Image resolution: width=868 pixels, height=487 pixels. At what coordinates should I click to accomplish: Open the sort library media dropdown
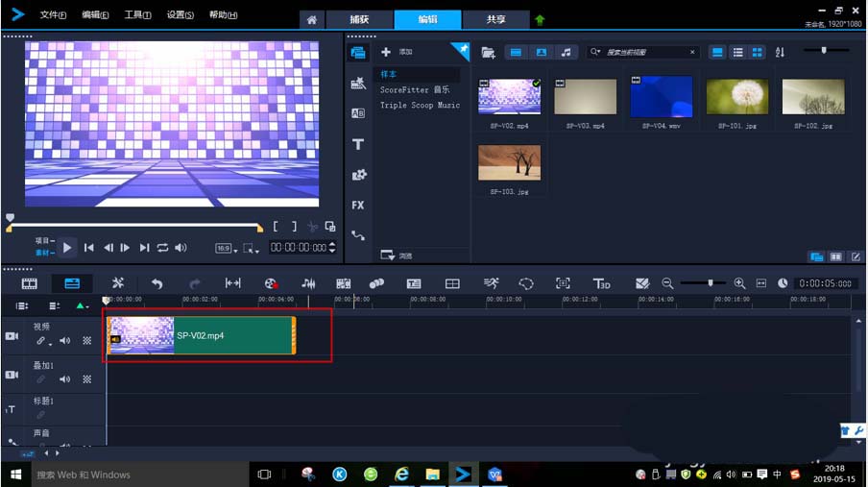tap(780, 52)
